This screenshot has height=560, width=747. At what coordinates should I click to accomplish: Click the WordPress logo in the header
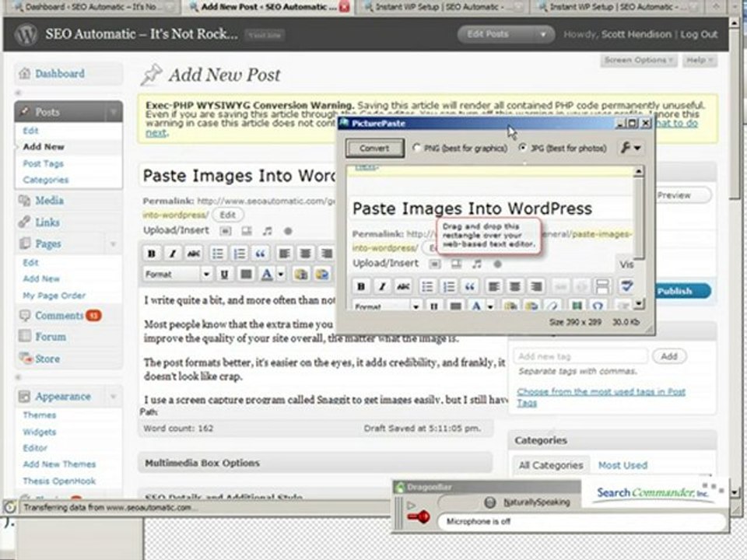[26, 34]
